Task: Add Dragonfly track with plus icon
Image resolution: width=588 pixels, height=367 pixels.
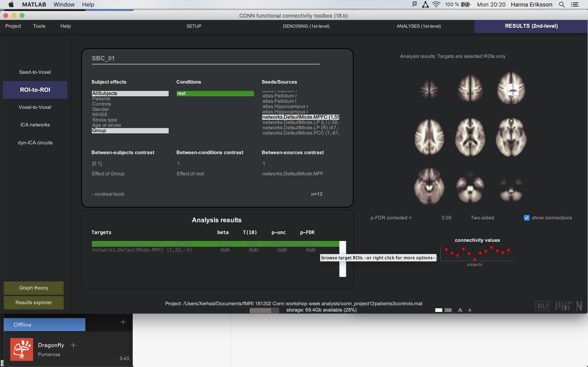Action: 73,345
